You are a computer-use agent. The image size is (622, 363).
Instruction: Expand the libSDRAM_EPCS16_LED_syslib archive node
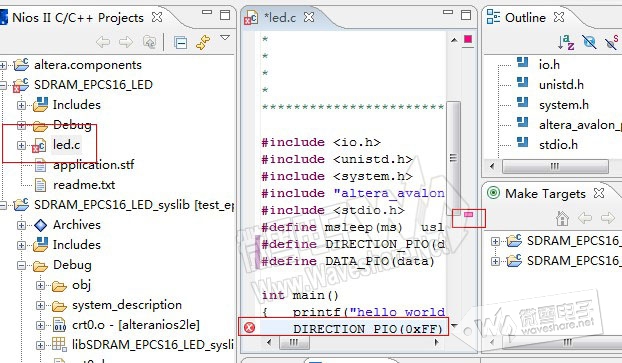pos(40,345)
